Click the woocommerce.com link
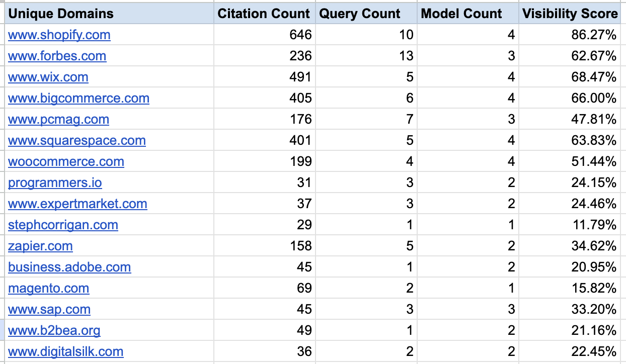 coord(66,161)
